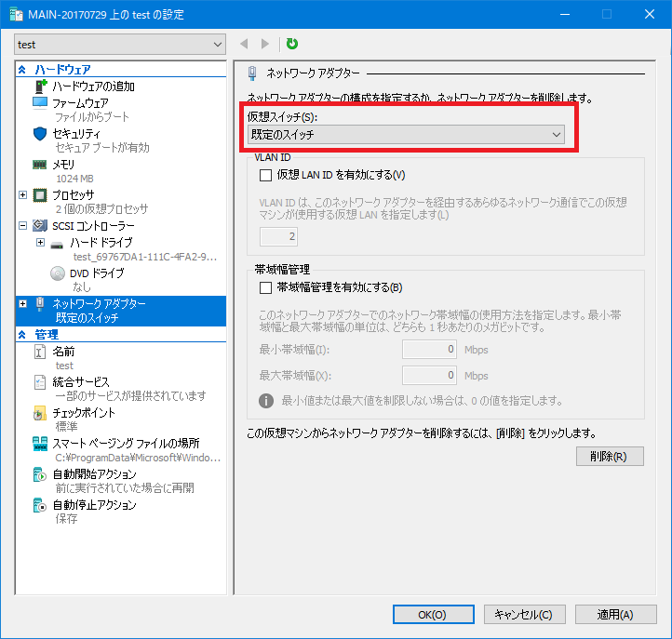The width and height of the screenshot is (672, 639).
Task: Click the 適用(A) button
Action: (616, 615)
